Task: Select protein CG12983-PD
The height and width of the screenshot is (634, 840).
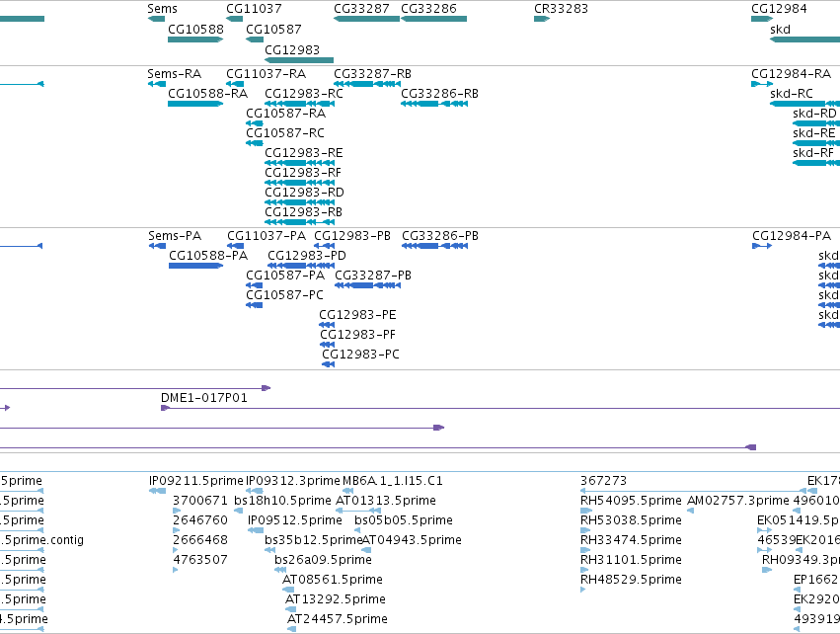Action: 307,256
